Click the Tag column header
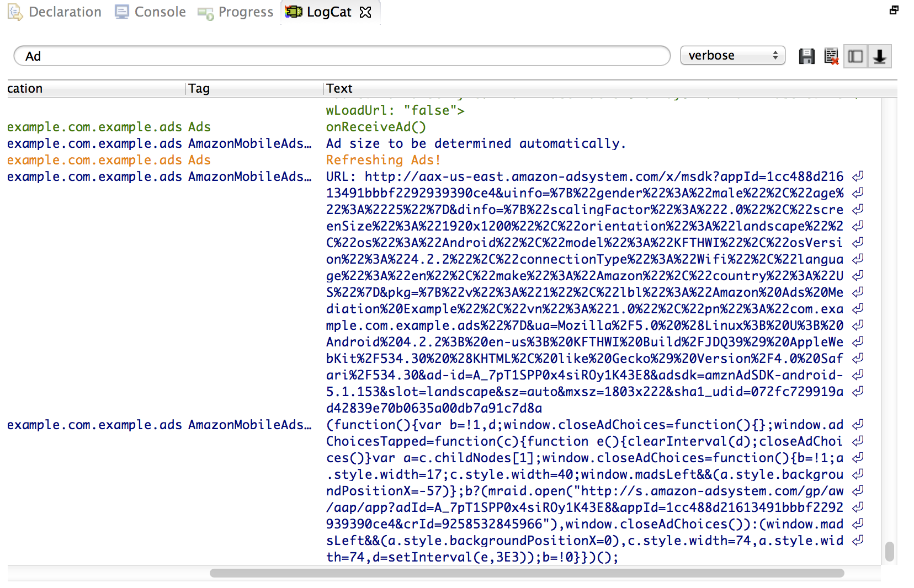Screen dimensions: 914x588 [x=199, y=89]
